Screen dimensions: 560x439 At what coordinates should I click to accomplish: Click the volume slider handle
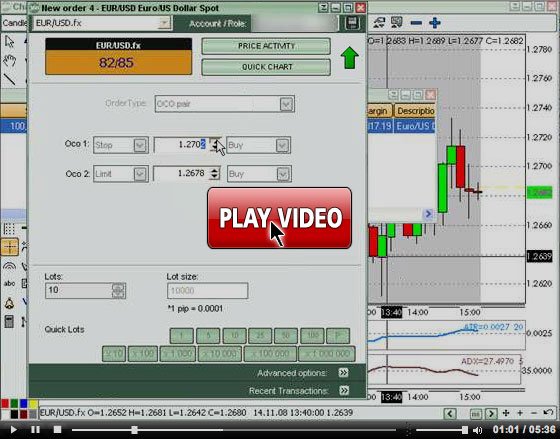pos(465,430)
